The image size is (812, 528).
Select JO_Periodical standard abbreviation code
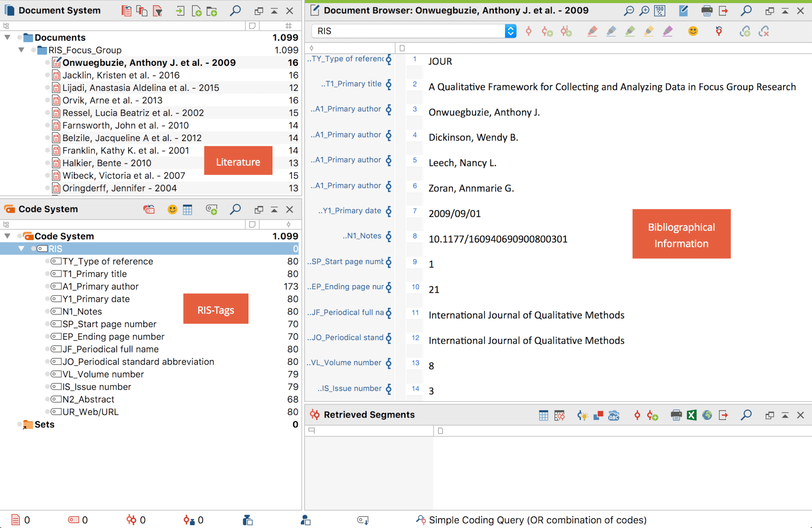point(138,361)
